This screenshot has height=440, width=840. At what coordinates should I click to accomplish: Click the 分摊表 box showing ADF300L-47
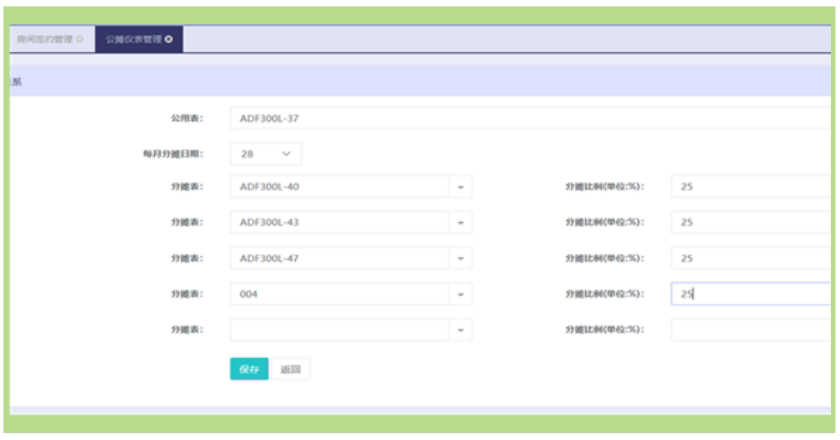pos(340,258)
